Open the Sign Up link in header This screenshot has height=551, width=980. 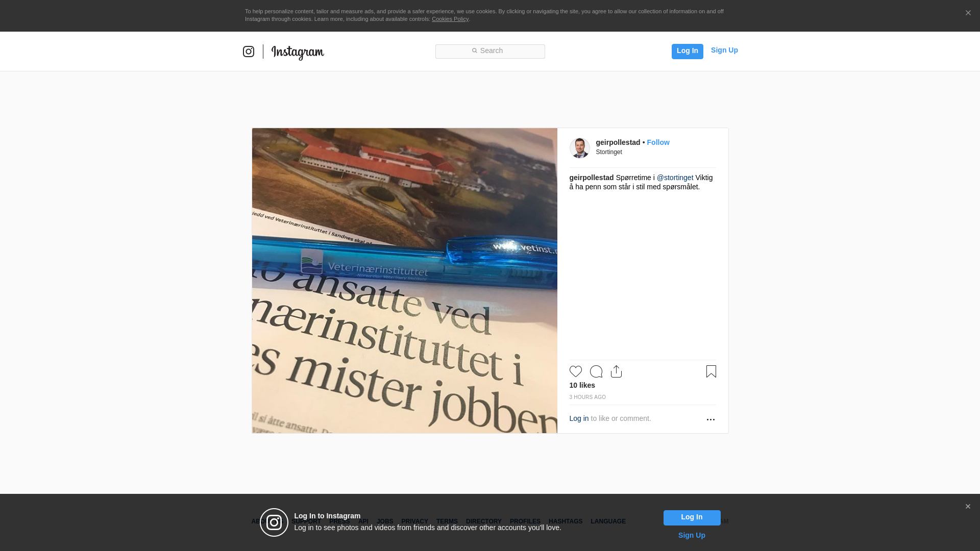724,50
